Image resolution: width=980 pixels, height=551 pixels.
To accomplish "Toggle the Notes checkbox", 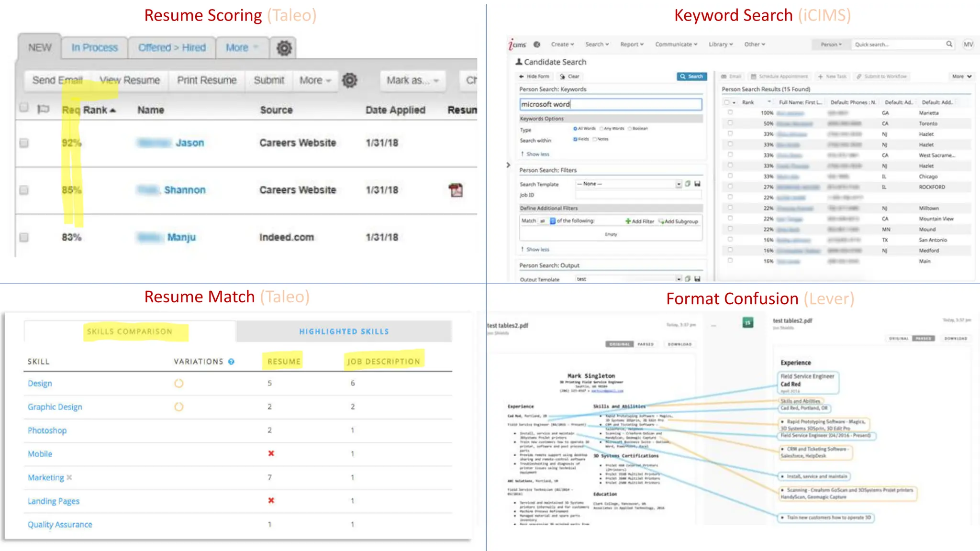I will [595, 139].
